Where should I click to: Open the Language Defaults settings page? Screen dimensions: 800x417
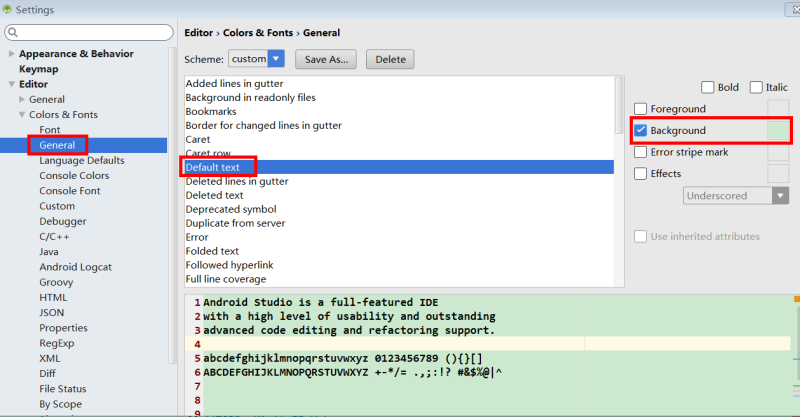[82, 160]
